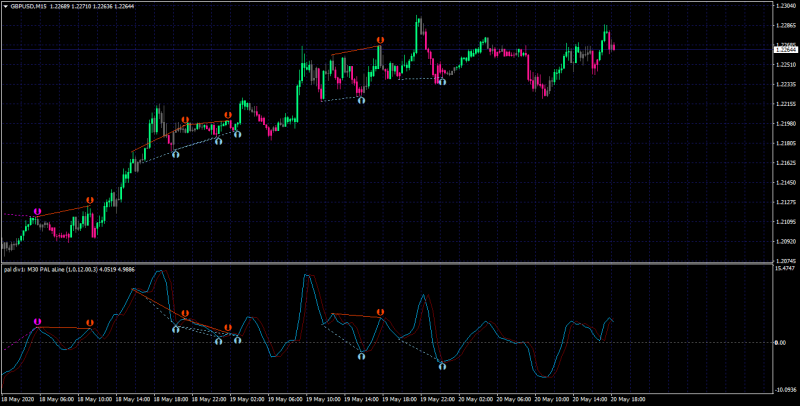Click the 19 May 02:00 time label
This screenshot has width=800, height=406.
[246, 399]
